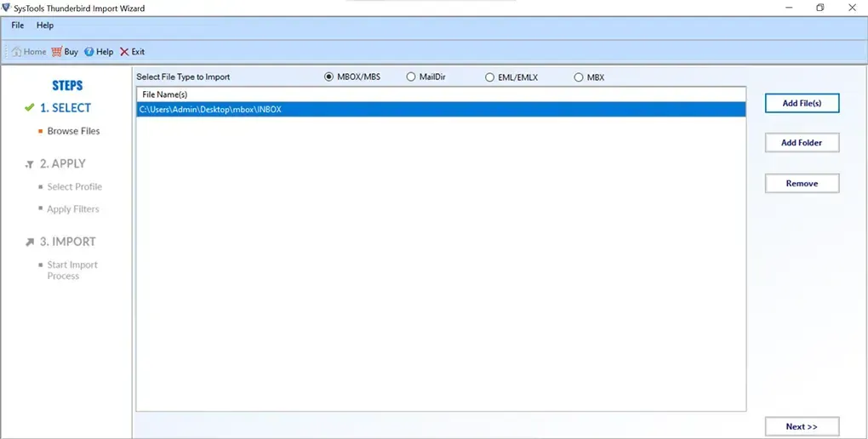Viewport: 868px width, 439px height.
Task: Open the Help menu in menu bar
Action: click(x=44, y=26)
